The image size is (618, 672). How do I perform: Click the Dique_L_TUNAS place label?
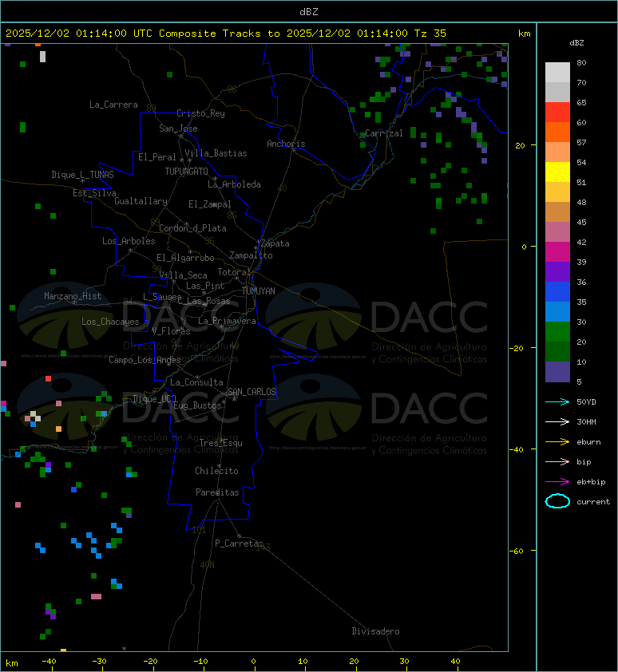pos(83,175)
